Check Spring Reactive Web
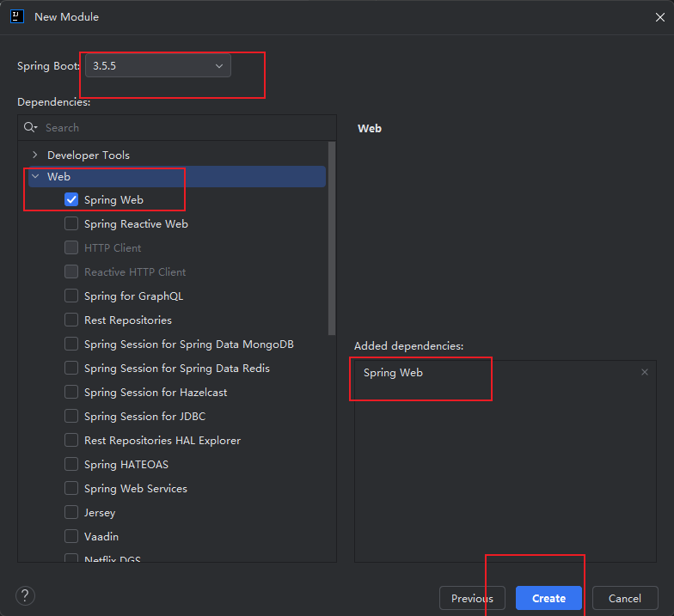674x616 pixels. pyautogui.click(x=71, y=223)
